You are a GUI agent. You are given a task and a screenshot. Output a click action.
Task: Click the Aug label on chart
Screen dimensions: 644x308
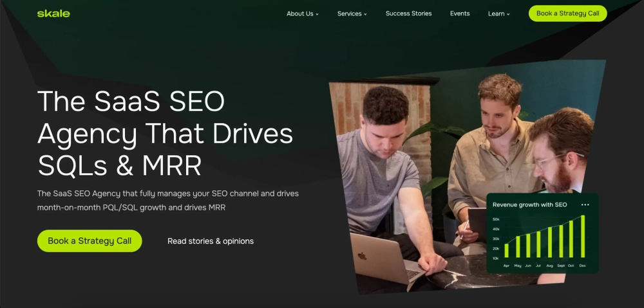549,266
